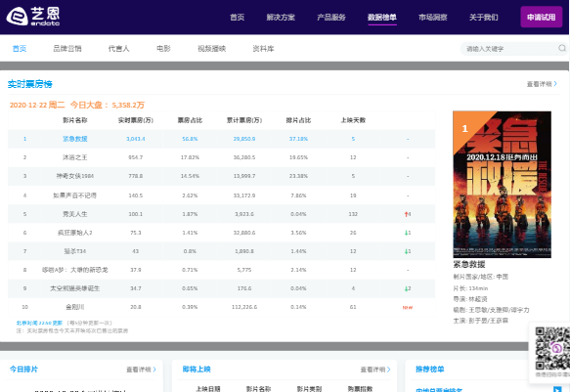Switch to the 电影 tab
The height and width of the screenshot is (392, 570).
point(163,48)
